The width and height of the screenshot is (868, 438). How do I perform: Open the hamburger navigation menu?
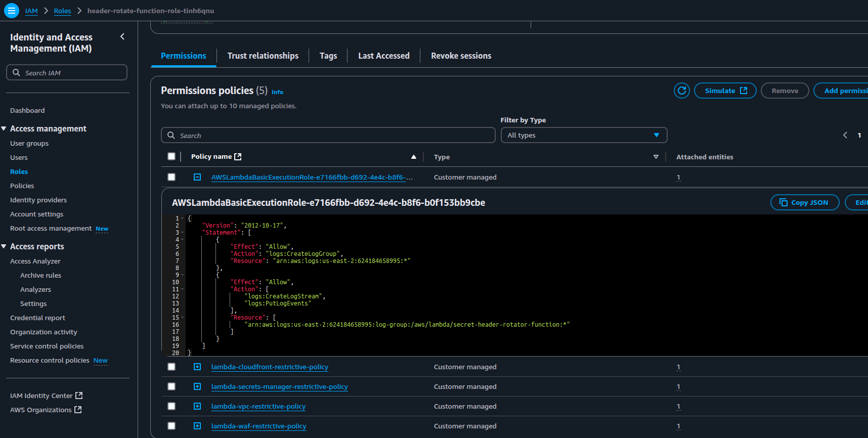11,11
